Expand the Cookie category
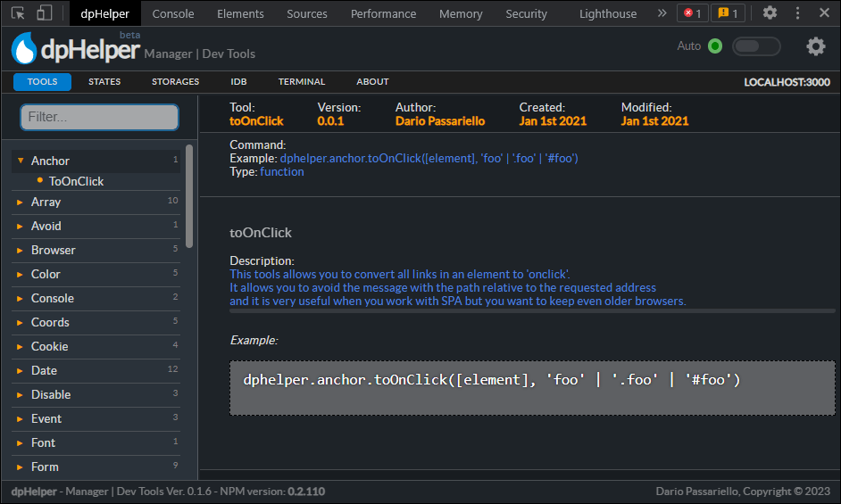 click(x=96, y=346)
